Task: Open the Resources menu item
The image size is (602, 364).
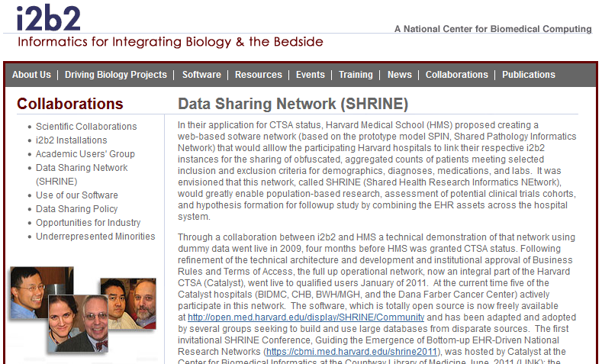Action: [x=259, y=75]
